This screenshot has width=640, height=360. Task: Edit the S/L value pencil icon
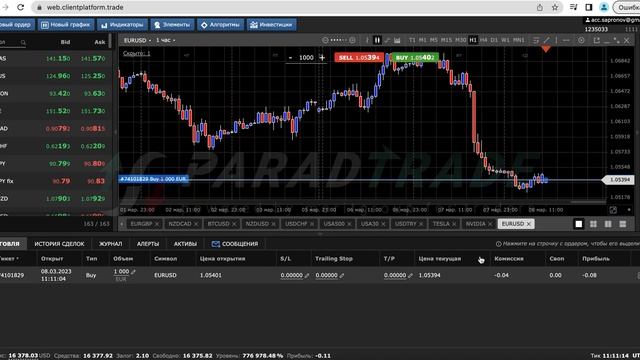coord(307,276)
